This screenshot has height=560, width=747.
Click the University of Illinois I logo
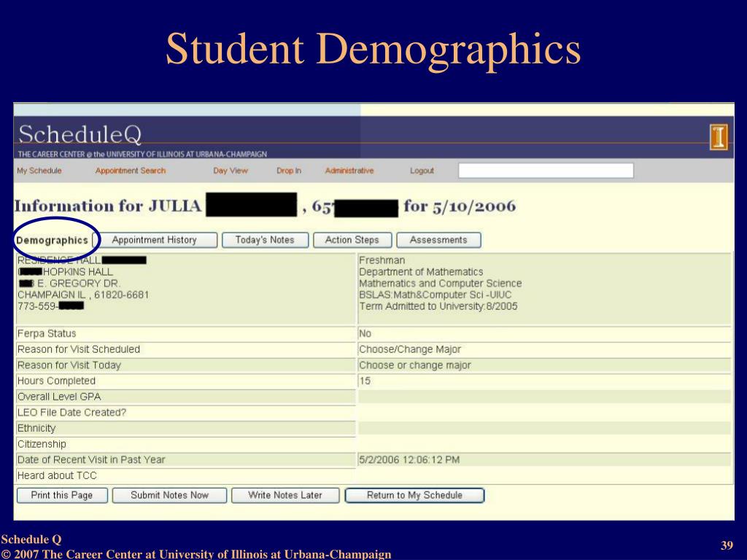[x=719, y=136]
